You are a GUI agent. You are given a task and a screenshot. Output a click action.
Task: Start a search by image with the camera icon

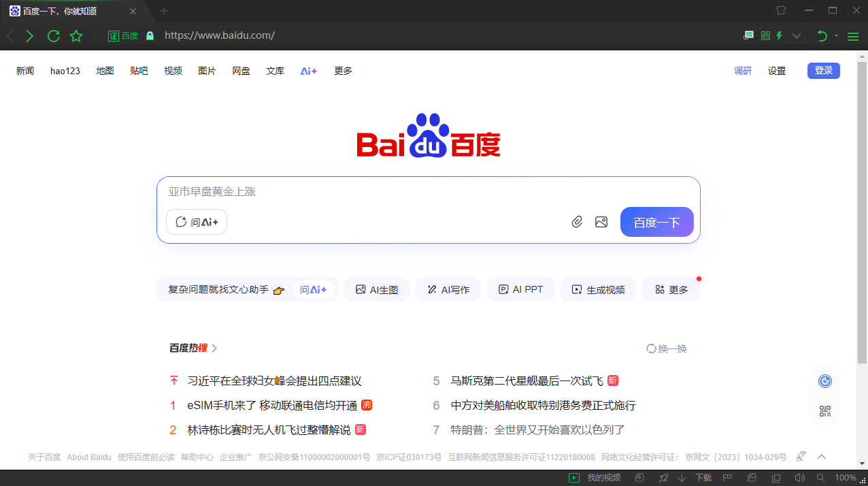coord(601,221)
